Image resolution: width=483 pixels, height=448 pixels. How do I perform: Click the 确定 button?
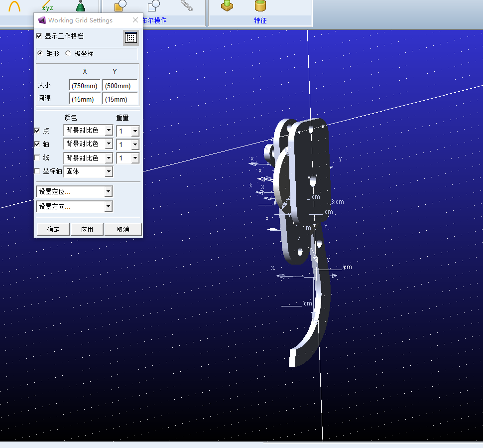(53, 229)
